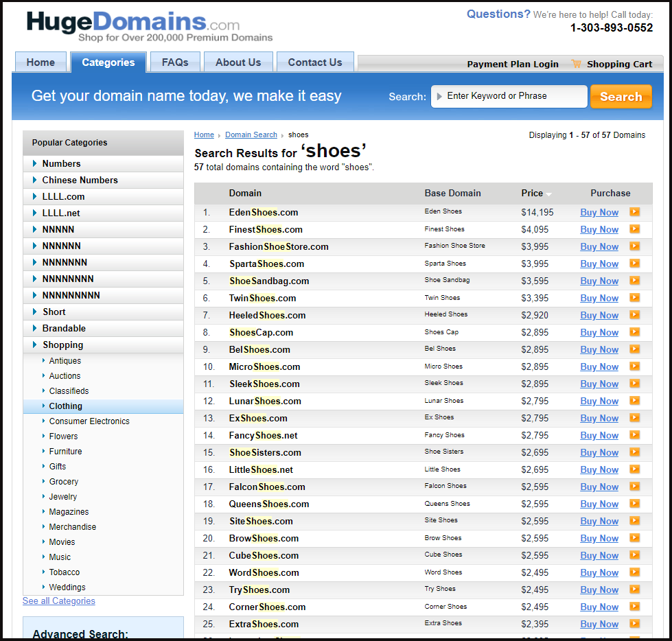Click the $14,195 price
Screen dimensions: 672x641
click(537, 212)
